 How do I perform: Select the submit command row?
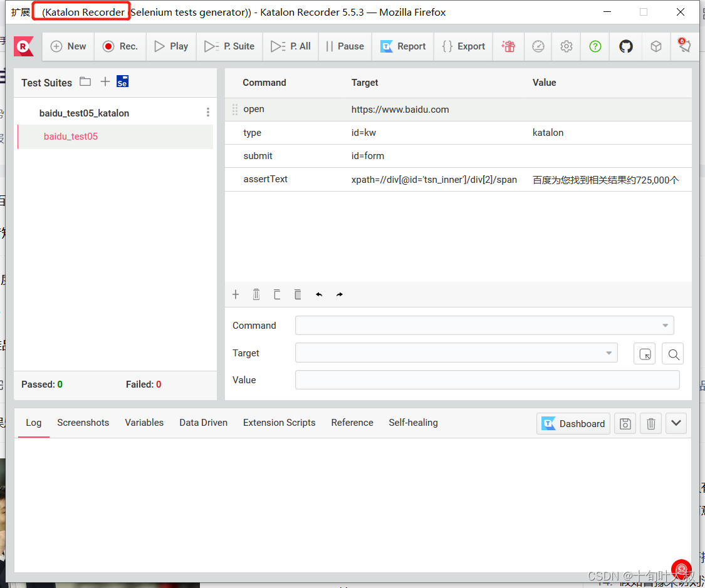click(x=458, y=156)
